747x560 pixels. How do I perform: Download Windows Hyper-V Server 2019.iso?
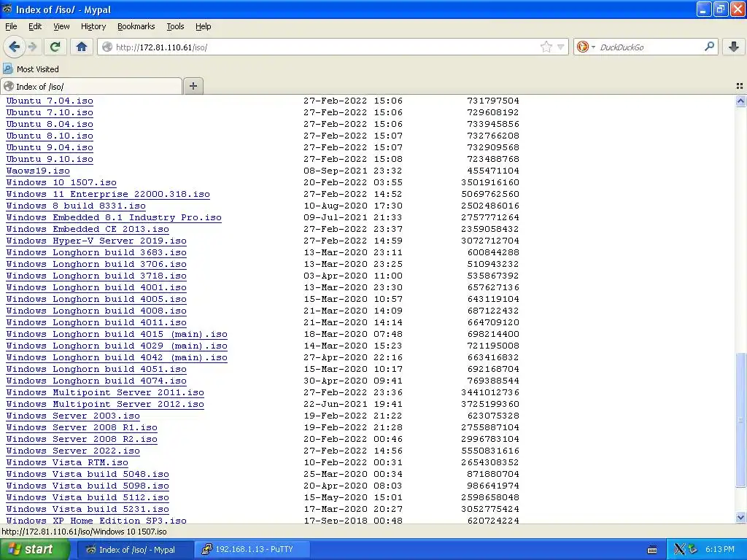point(96,241)
